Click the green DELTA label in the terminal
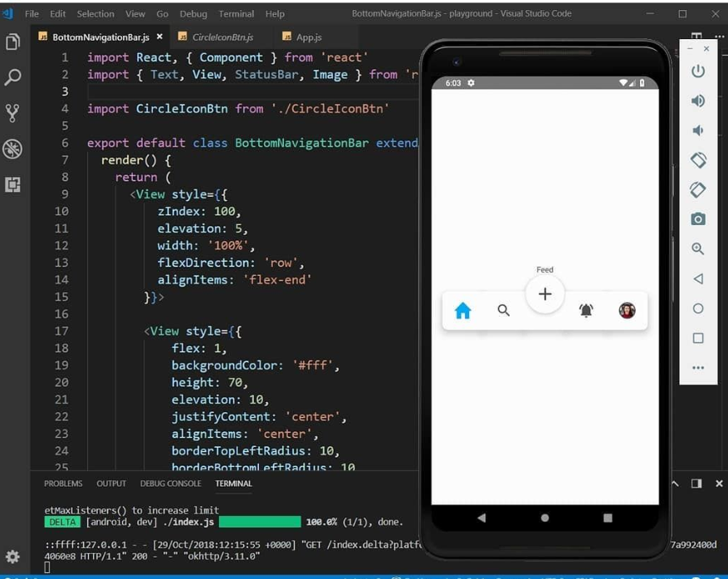The height and width of the screenshot is (579, 728). pos(62,522)
